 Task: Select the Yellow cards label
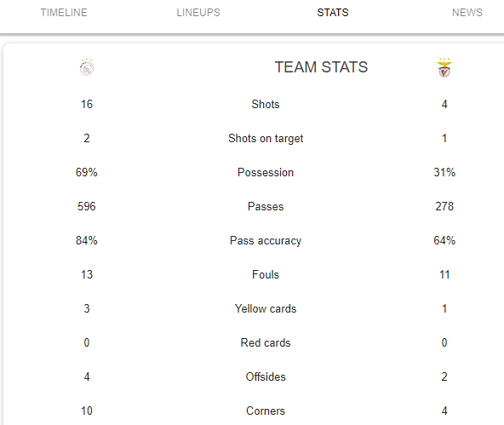point(266,308)
